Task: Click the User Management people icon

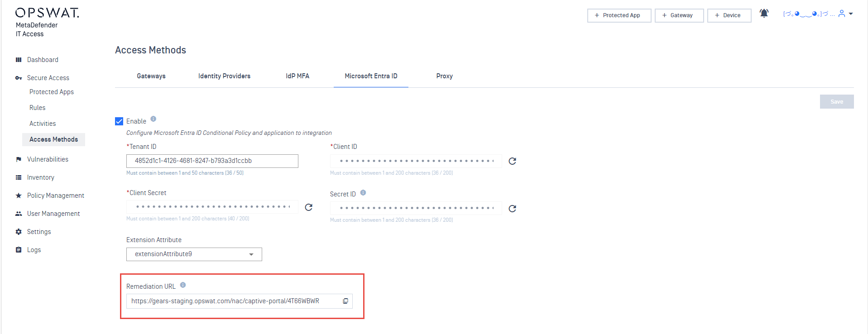Action: point(19,214)
